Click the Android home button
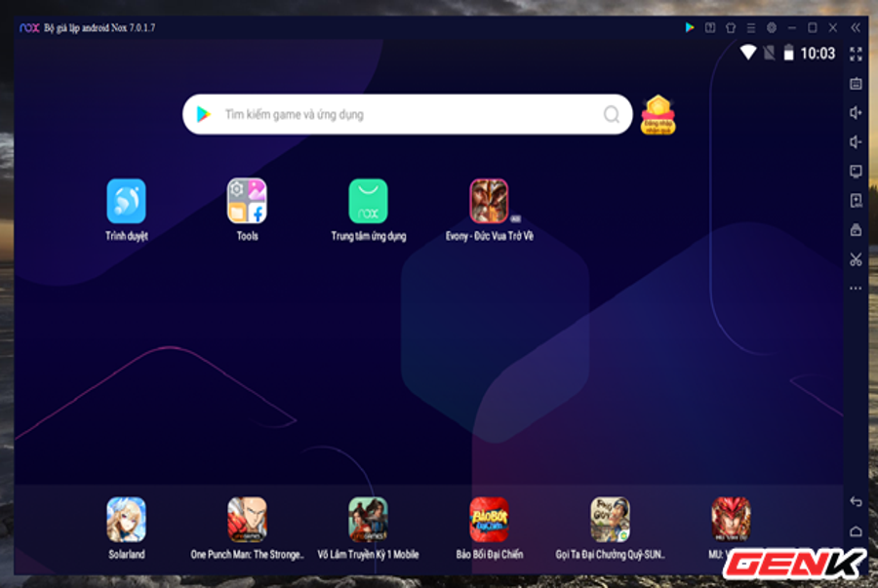 click(x=856, y=530)
